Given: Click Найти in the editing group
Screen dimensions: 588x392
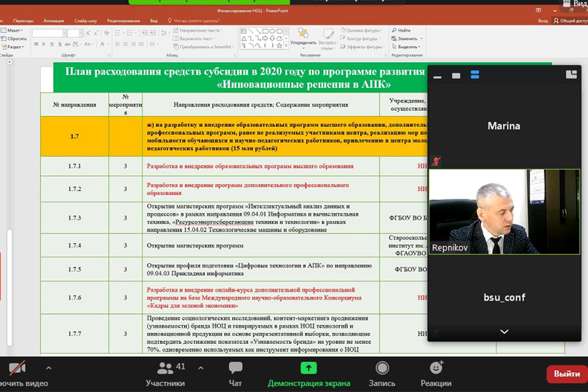Looking at the screenshot, I should pos(403,31).
